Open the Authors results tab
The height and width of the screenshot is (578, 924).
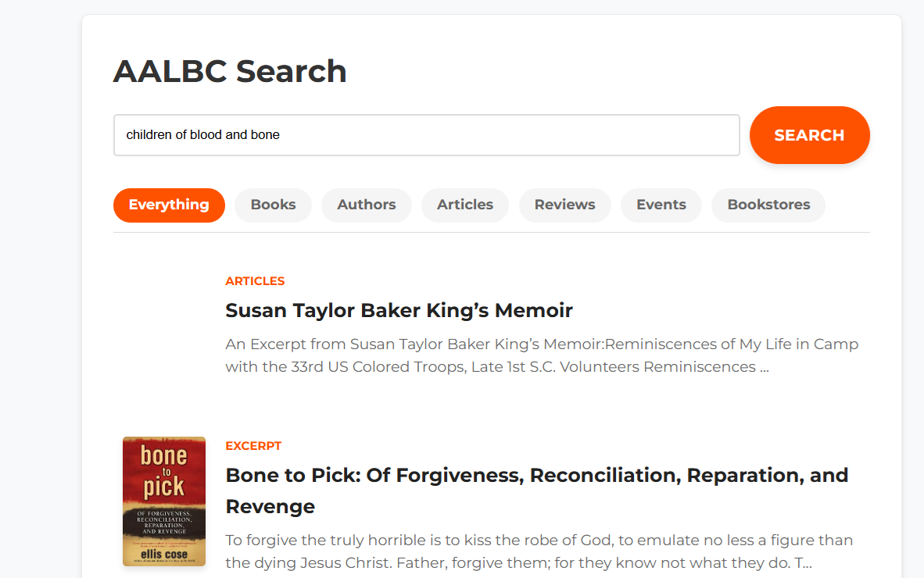367,205
